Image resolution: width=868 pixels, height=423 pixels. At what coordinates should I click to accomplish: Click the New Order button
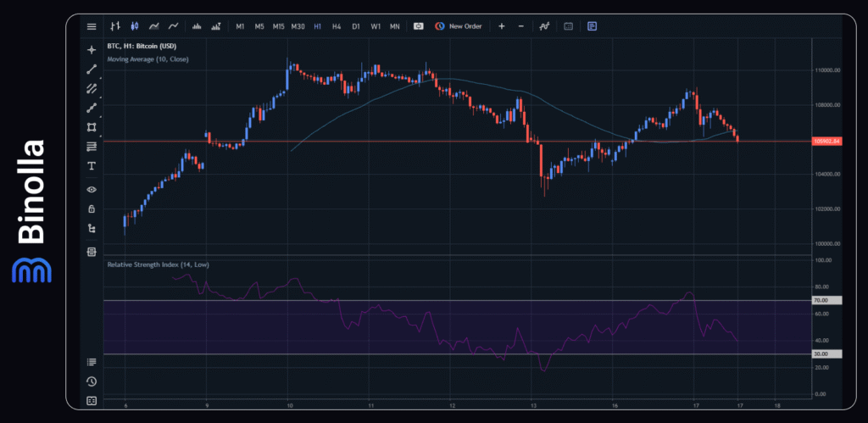tap(459, 26)
